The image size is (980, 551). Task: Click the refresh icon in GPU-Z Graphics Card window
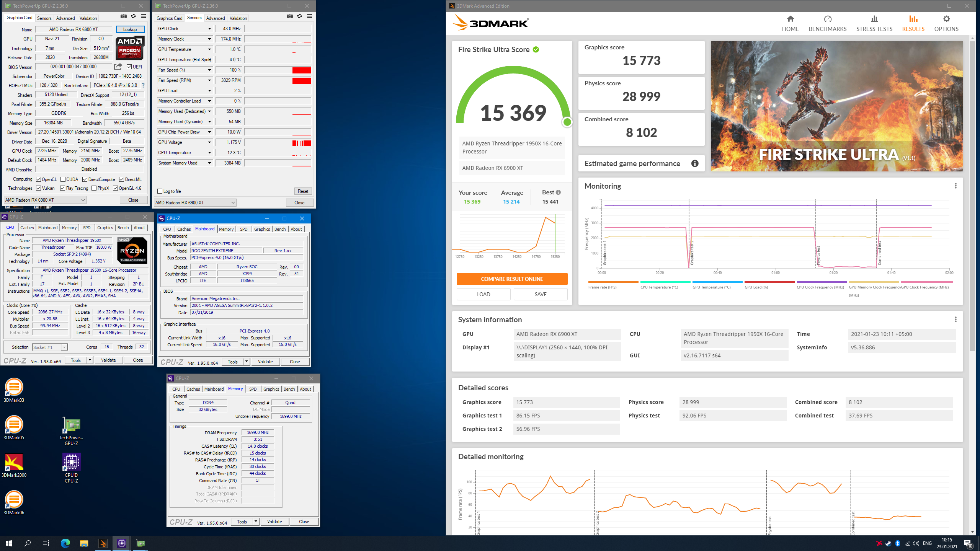(x=133, y=16)
